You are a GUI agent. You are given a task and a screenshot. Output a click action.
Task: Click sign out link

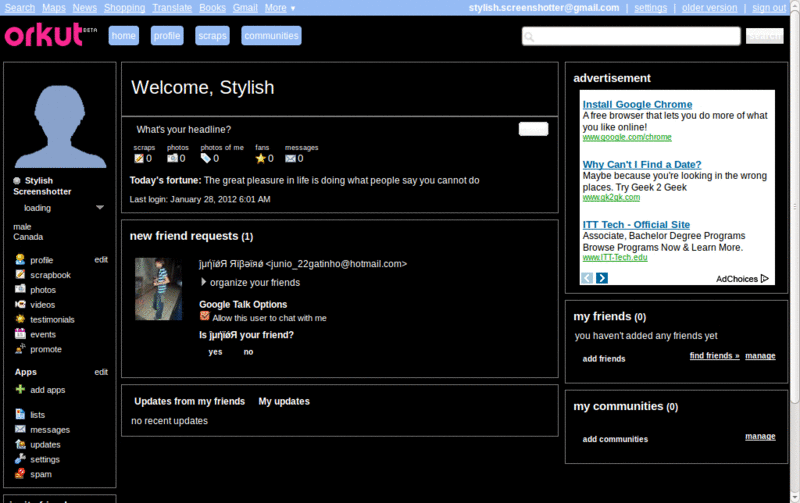coord(769,8)
